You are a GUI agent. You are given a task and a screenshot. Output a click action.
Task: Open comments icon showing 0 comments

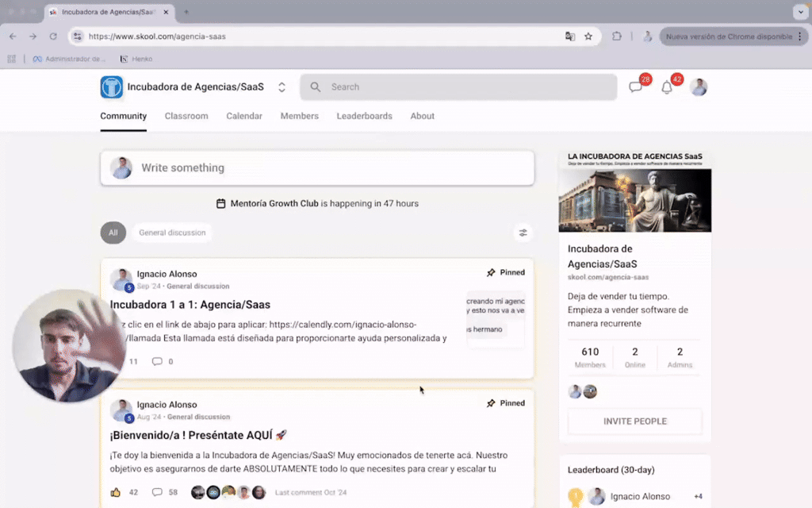[x=157, y=361]
